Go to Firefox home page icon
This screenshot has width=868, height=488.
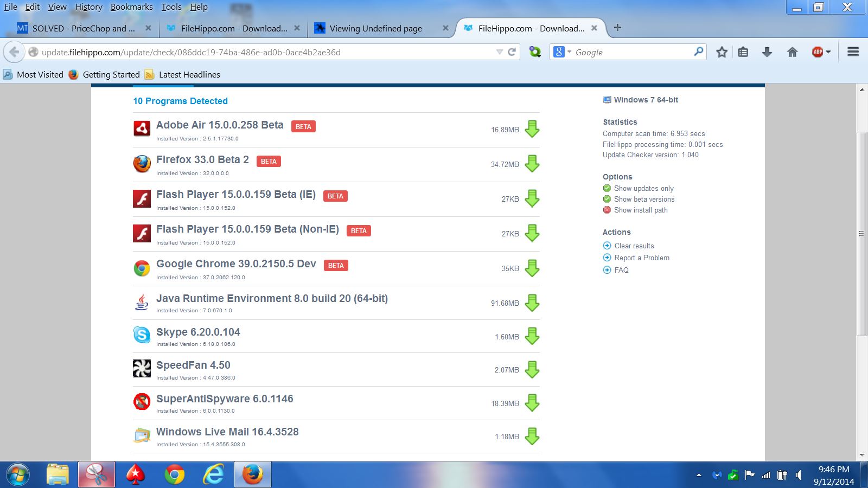pyautogui.click(x=792, y=52)
